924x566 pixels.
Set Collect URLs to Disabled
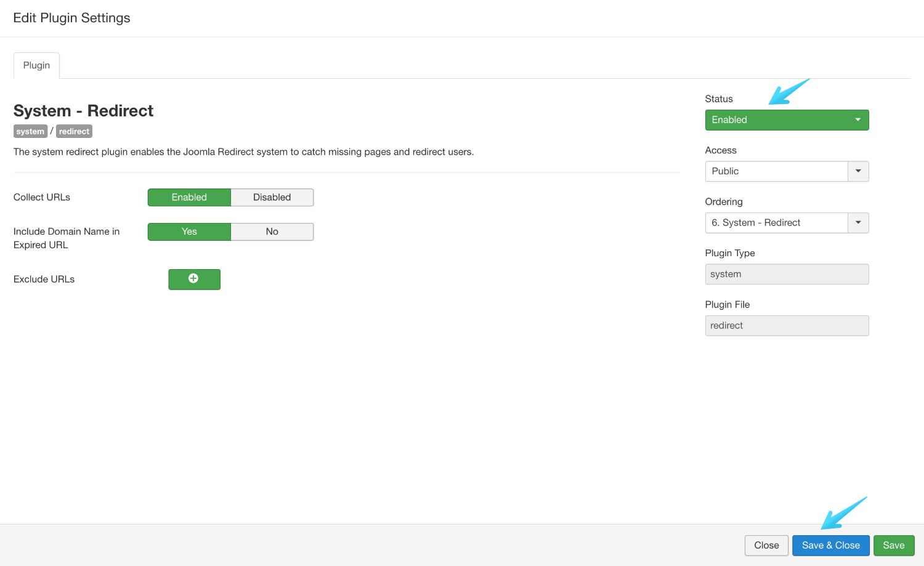pos(272,197)
